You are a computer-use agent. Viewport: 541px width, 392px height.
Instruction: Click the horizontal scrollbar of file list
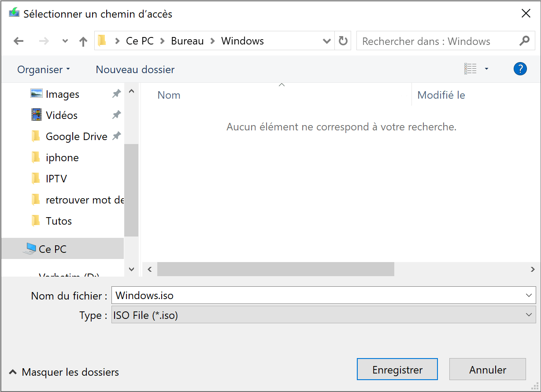(x=275, y=269)
